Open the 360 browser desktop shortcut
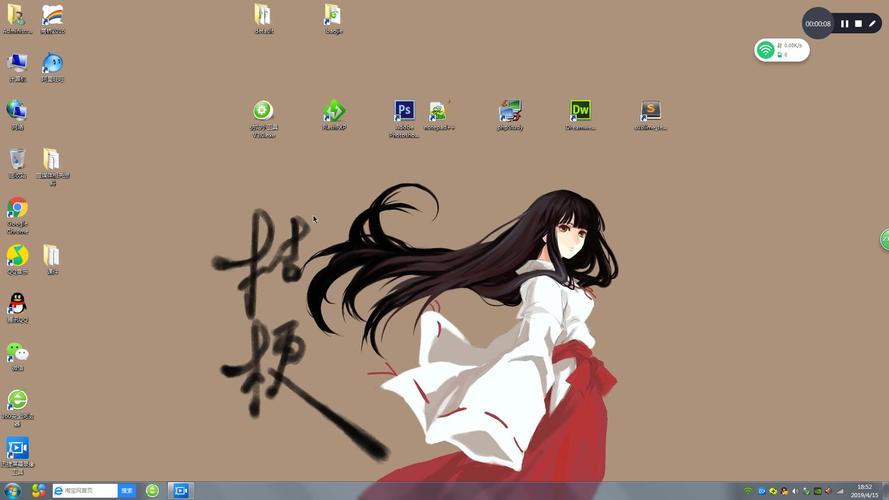889x500 pixels. pyautogui.click(x=18, y=408)
